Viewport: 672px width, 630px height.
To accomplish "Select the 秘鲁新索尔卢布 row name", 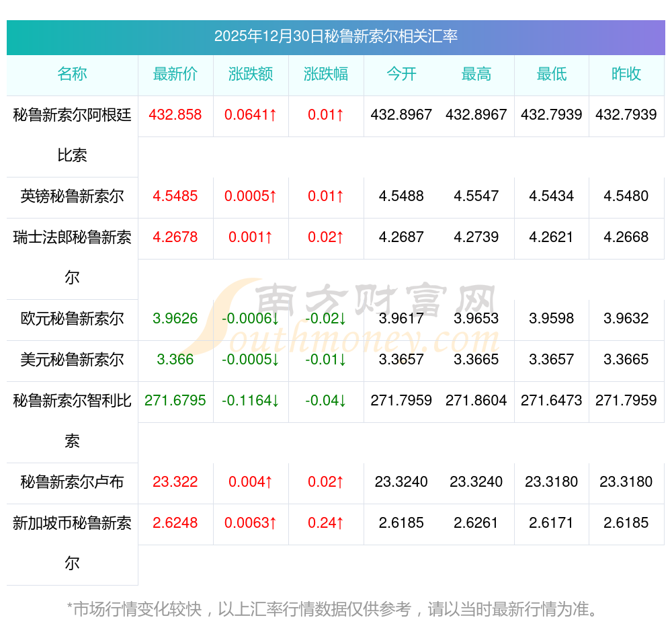I will (x=72, y=482).
